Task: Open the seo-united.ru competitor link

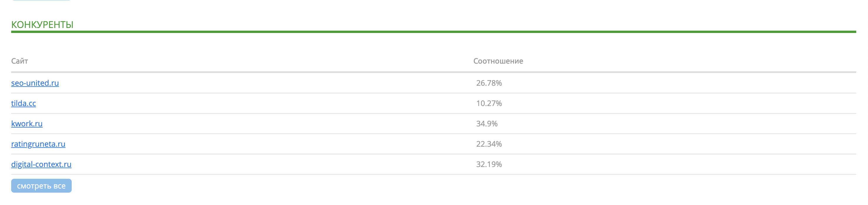Action: point(35,83)
